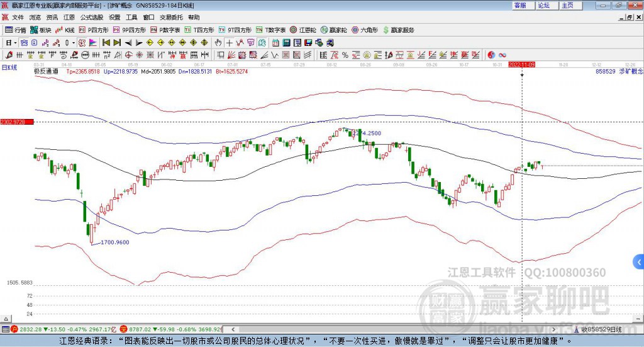The width and height of the screenshot is (644, 347).
Task: Open the 设置 menu
Action: pos(114,17)
